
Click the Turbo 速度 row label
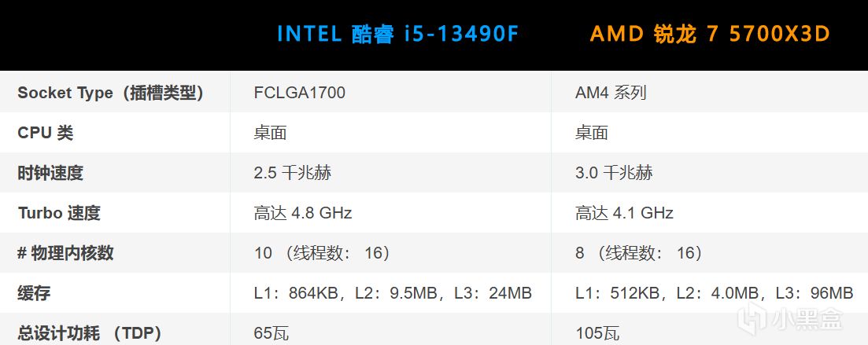59,213
